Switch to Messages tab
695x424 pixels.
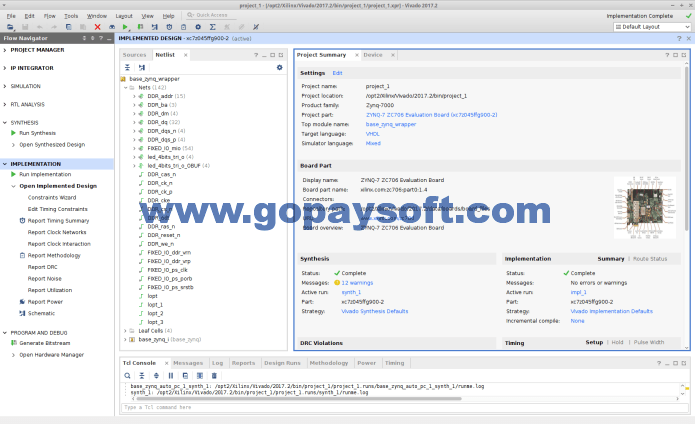[188, 363]
